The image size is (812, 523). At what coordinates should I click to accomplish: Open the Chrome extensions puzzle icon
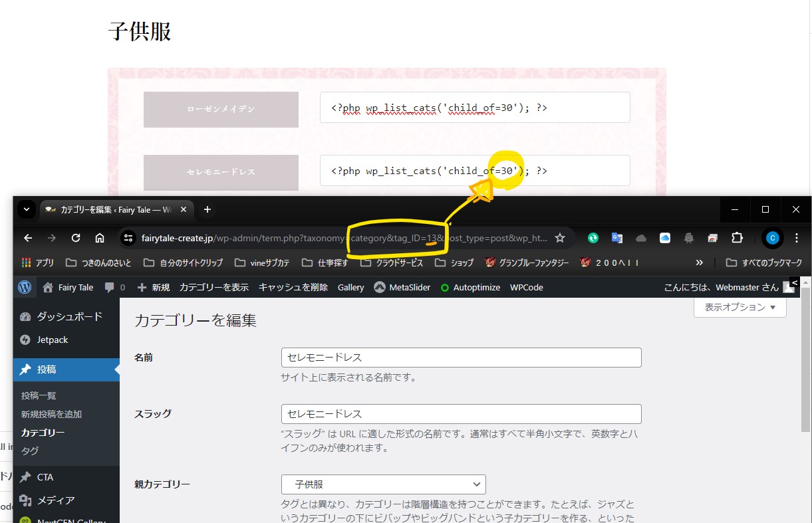tap(737, 238)
